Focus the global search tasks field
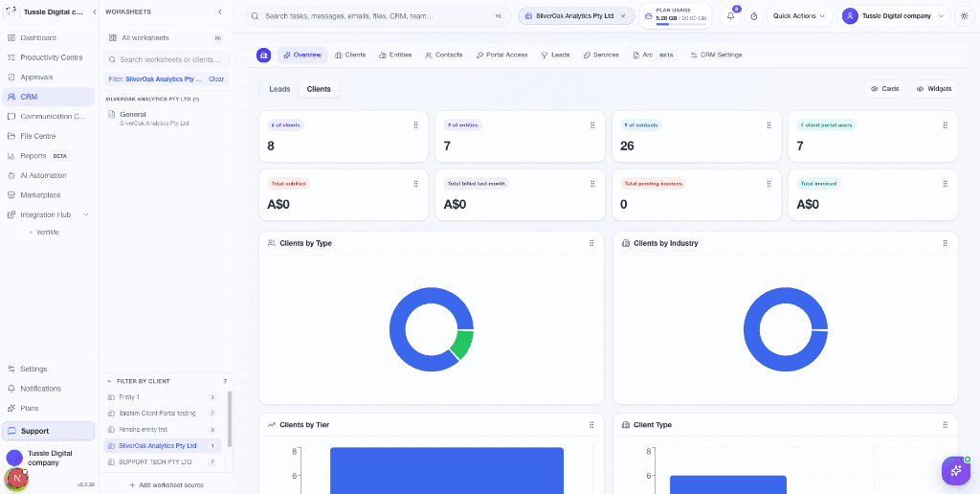 pyautogui.click(x=379, y=15)
